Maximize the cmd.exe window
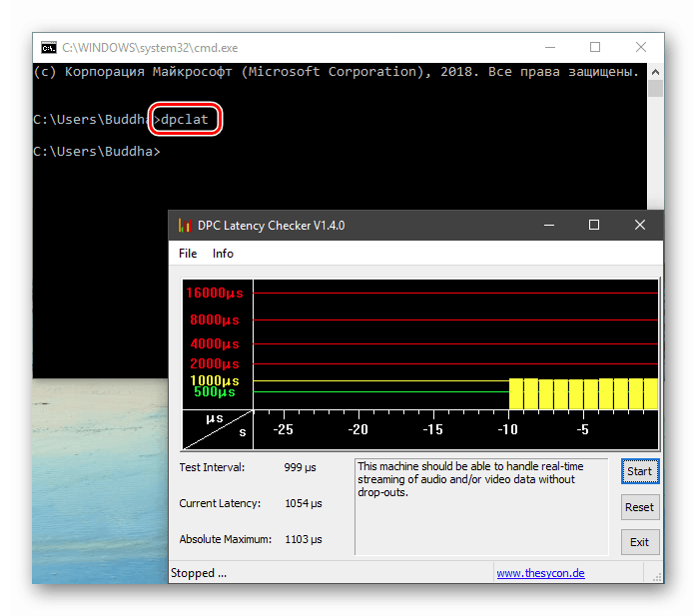The image size is (697, 616). (595, 47)
